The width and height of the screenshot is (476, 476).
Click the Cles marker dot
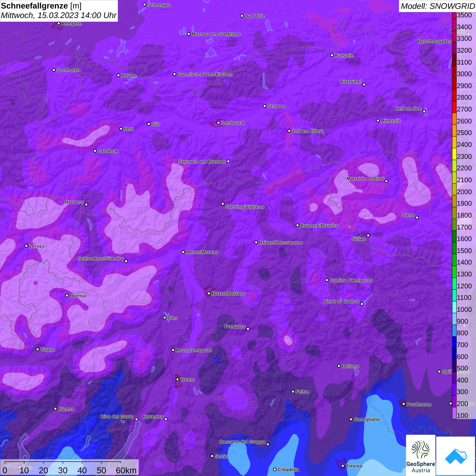click(165, 318)
